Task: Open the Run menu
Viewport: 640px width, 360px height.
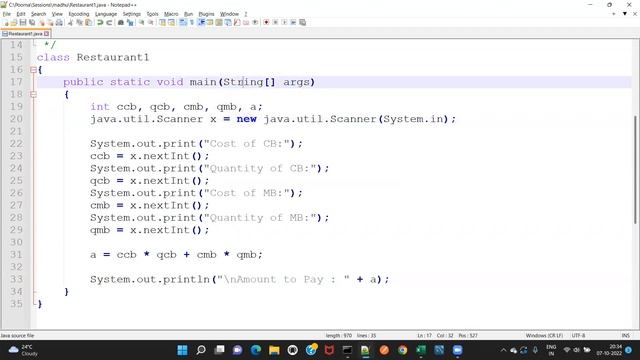Action: [x=188, y=14]
